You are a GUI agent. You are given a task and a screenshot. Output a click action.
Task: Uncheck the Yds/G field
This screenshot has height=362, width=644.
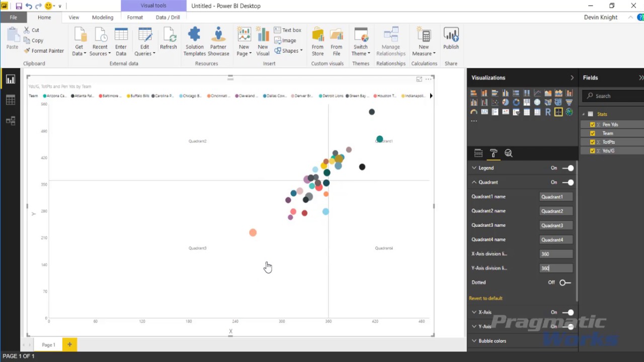[592, 151]
